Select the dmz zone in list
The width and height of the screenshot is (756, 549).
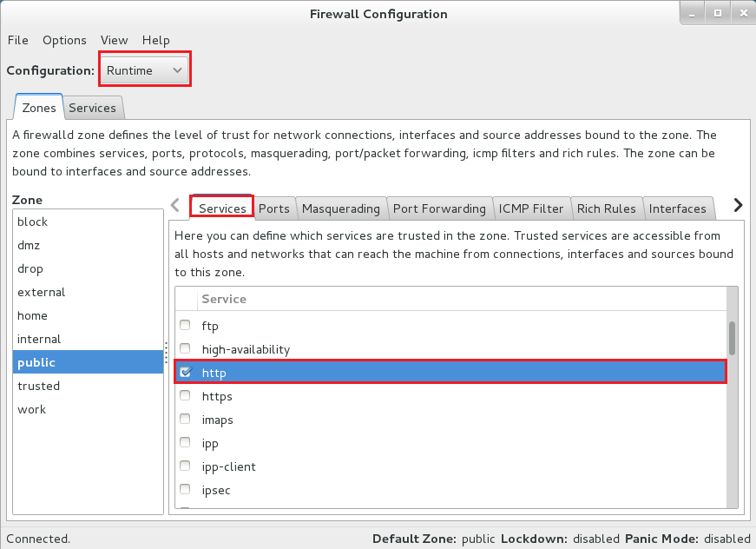point(29,245)
